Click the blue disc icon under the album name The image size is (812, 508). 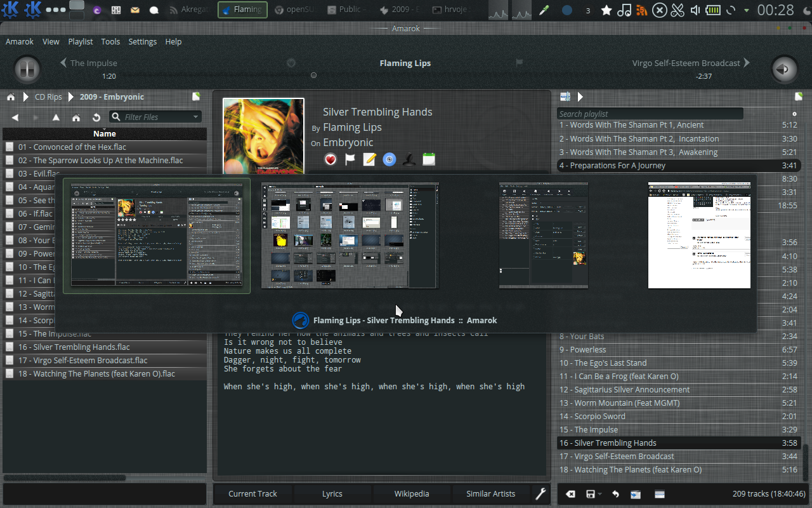pos(390,159)
